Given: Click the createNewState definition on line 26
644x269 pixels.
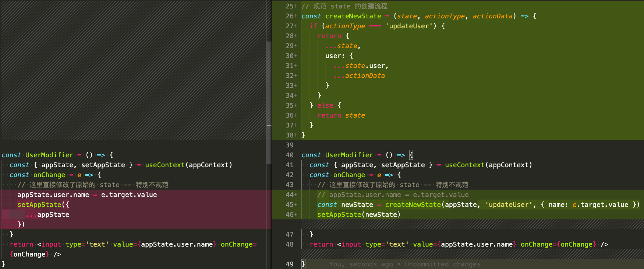Looking at the screenshot, I should [353, 16].
